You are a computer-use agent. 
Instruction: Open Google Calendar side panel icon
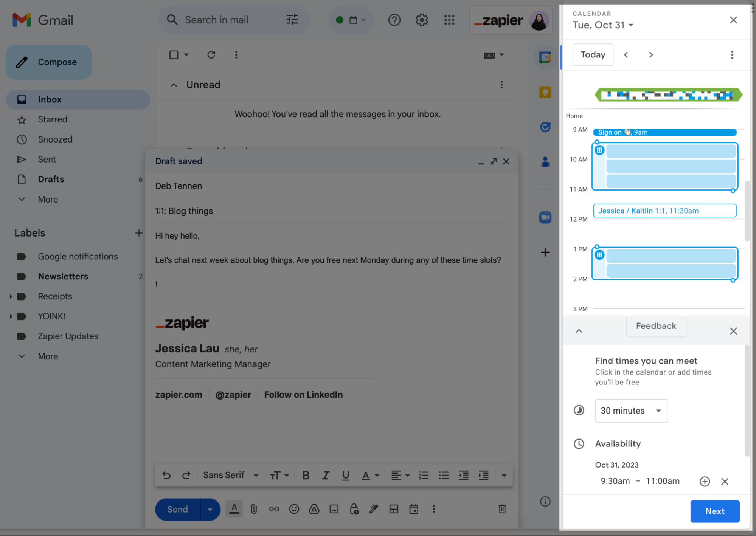pyautogui.click(x=545, y=57)
